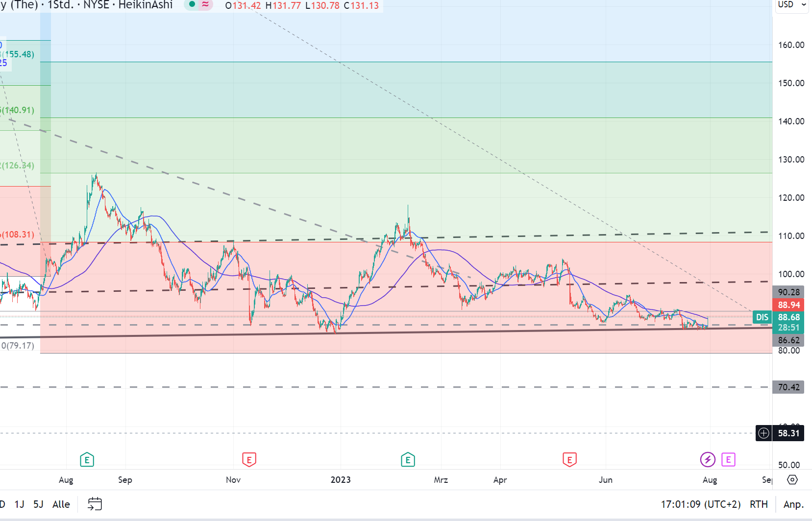Expand the USD currency dropdown
Viewport: 812px width, 521px height.
tap(791, 4)
